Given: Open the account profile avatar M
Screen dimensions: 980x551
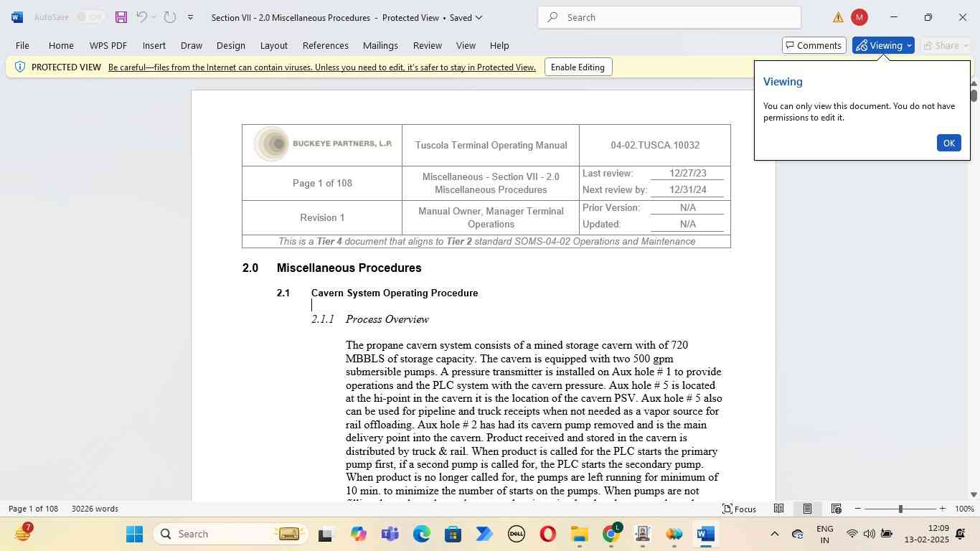Looking at the screenshot, I should point(859,17).
